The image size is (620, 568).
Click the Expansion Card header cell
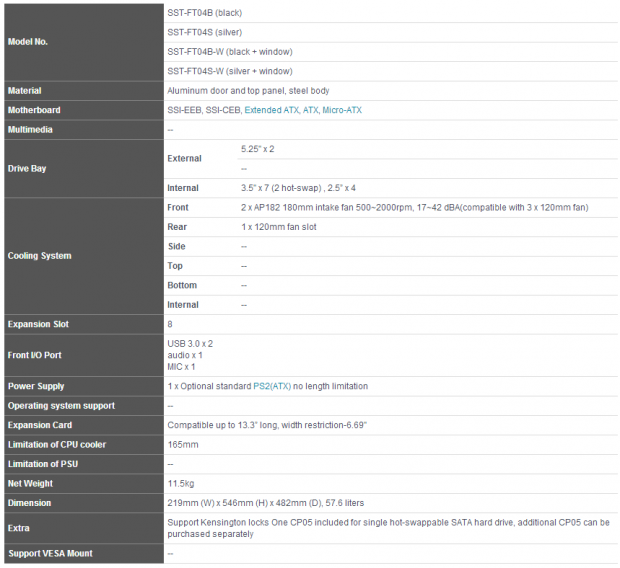tap(84, 425)
